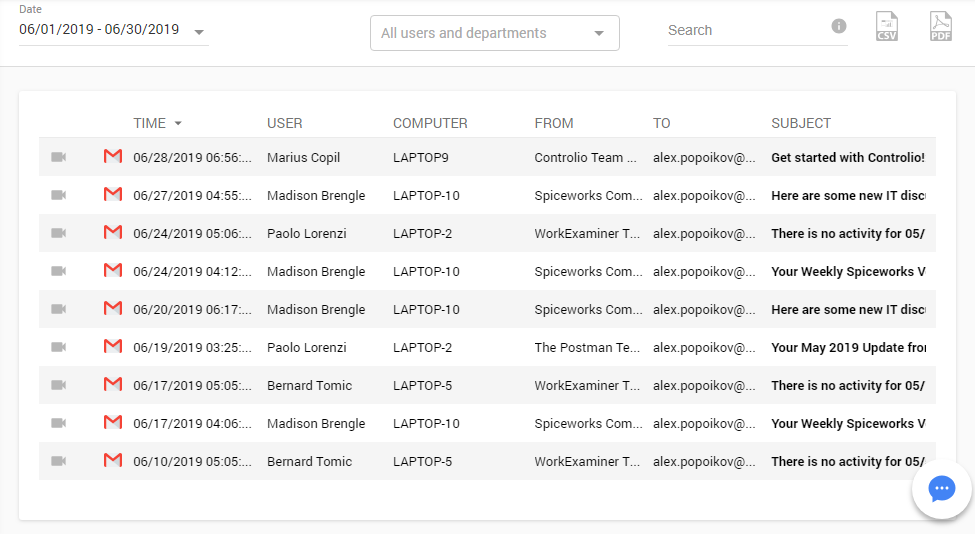Screen dimensions: 975x534
Task: Download the report as PDF
Action: pos(940,27)
